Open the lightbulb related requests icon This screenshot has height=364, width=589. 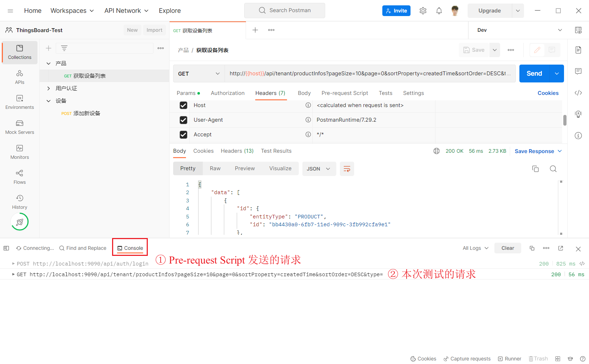tap(578, 114)
